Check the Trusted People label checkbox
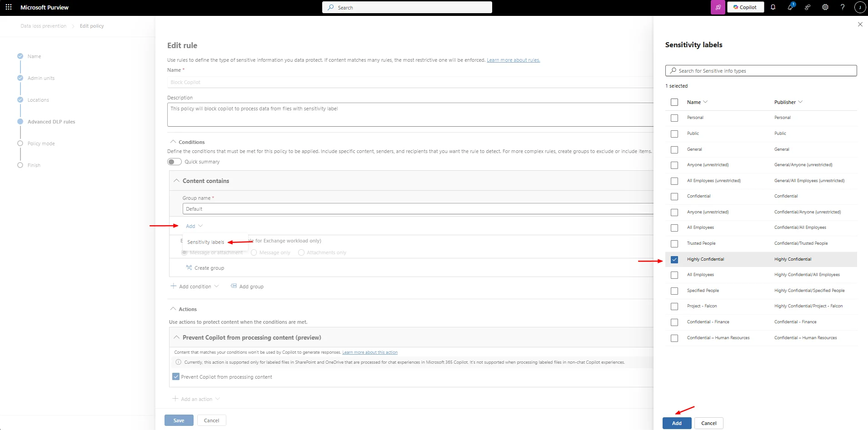Screen dimensions: 868x430 pos(674,244)
